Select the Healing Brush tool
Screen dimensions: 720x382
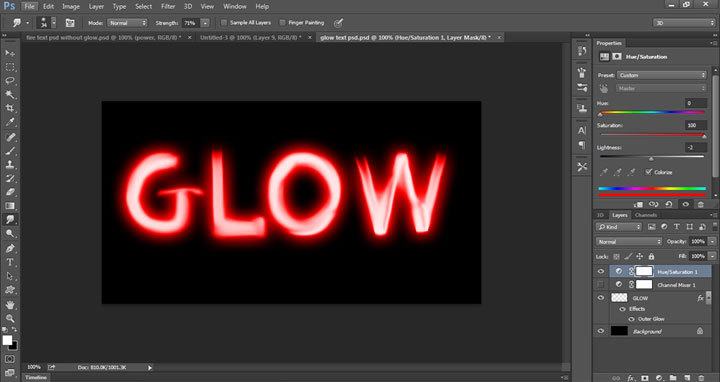click(x=10, y=137)
